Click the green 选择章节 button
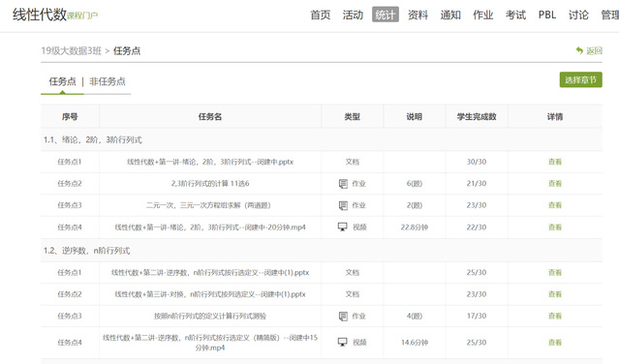The width and height of the screenshot is (619, 364). click(580, 79)
